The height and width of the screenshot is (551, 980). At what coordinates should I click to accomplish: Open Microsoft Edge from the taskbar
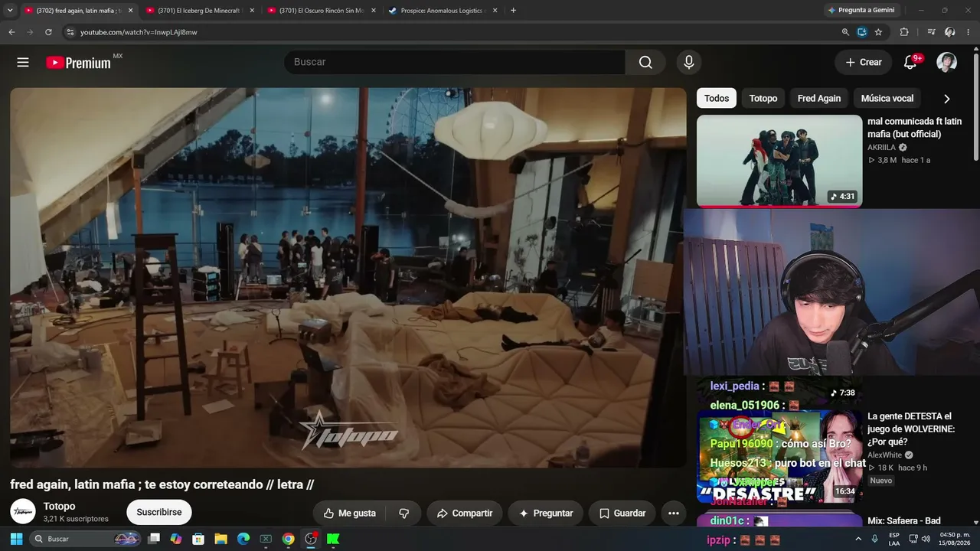[x=243, y=539]
